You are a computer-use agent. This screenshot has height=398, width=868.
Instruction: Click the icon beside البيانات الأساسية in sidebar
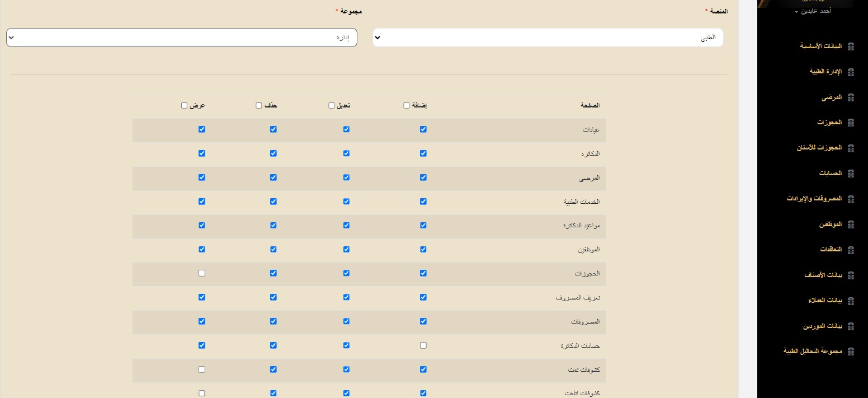[851, 46]
